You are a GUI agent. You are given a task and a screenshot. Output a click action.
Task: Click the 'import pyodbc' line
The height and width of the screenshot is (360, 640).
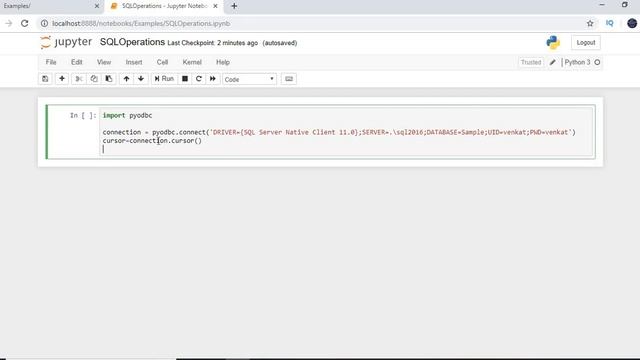pos(127,116)
